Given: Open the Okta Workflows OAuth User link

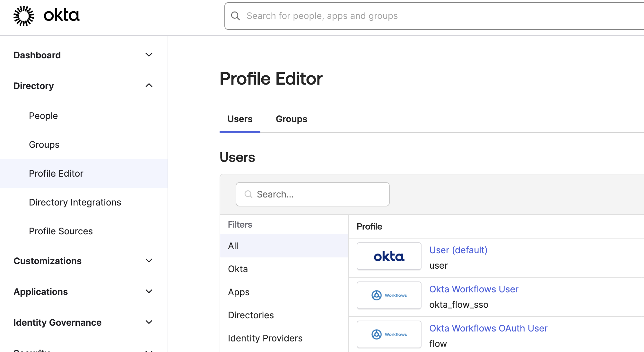Looking at the screenshot, I should click(488, 328).
